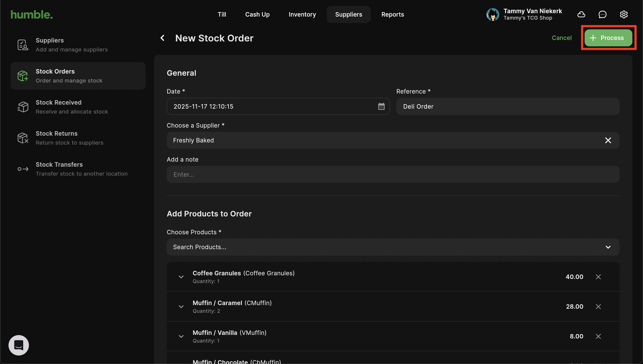Screen dimensions: 643x364
Task: Open settings gear icon
Action: point(623,14)
